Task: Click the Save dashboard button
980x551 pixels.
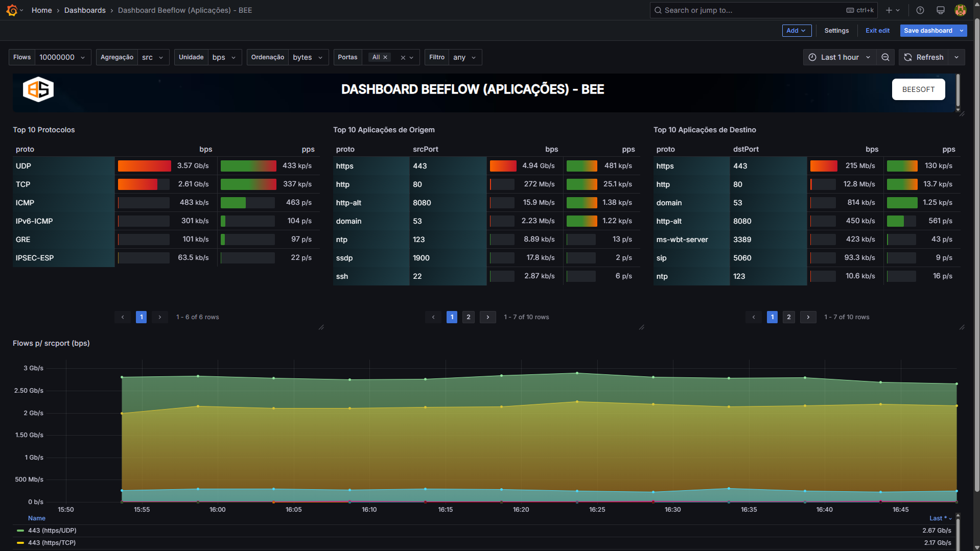Action: click(x=927, y=31)
